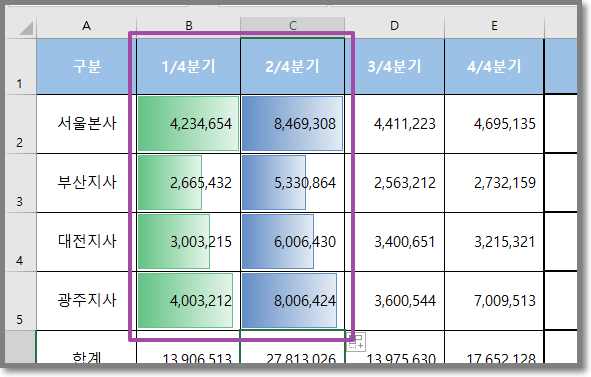The image size is (591, 377).
Task: Click cell showing 7,009,513
Action: pyautogui.click(x=494, y=301)
